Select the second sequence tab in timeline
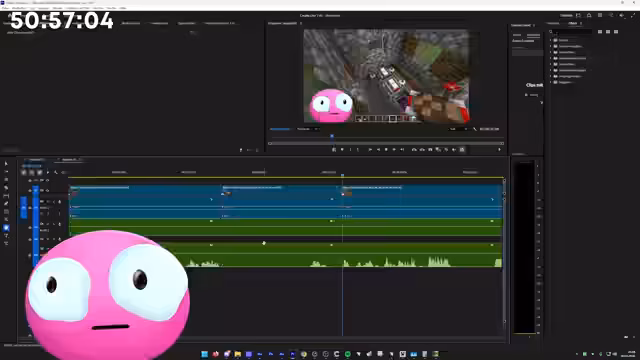The width and height of the screenshot is (640, 360). tap(69, 160)
